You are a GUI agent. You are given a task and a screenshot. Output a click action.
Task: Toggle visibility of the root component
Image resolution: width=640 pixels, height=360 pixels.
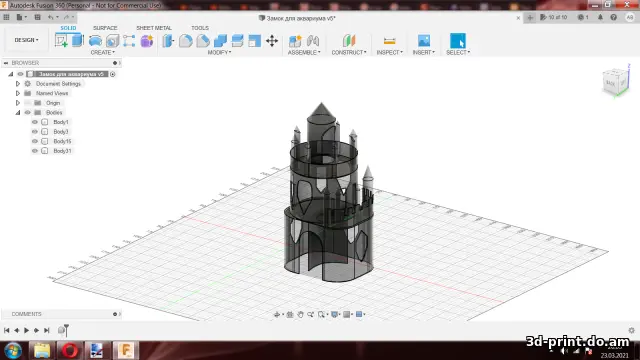[20, 74]
